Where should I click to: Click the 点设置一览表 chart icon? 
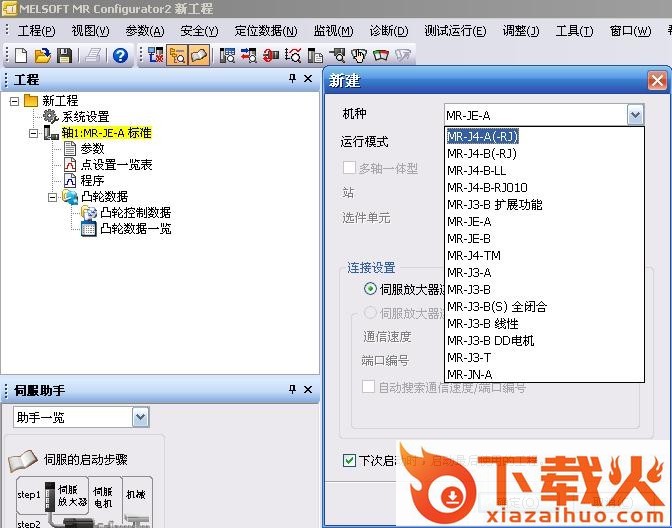[x=70, y=165]
